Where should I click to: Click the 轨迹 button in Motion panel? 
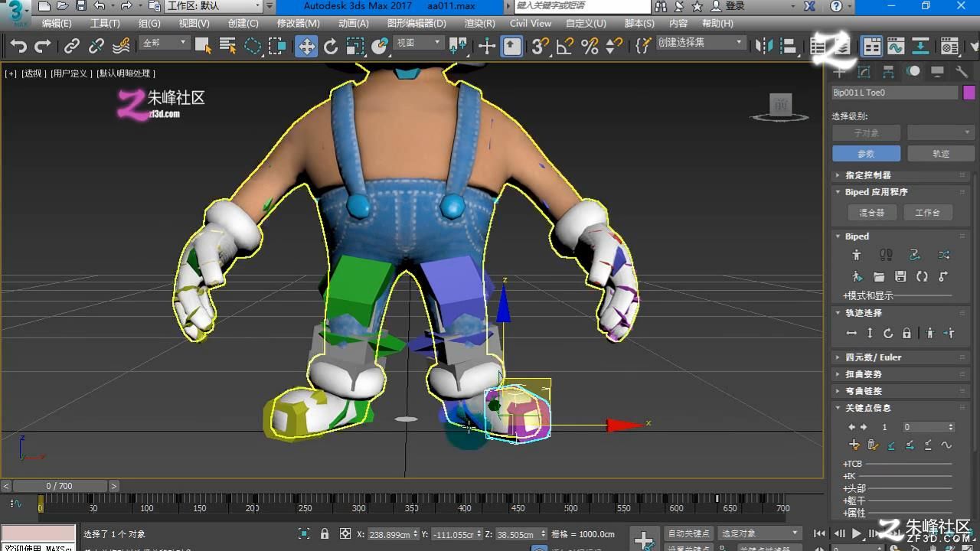tap(941, 154)
